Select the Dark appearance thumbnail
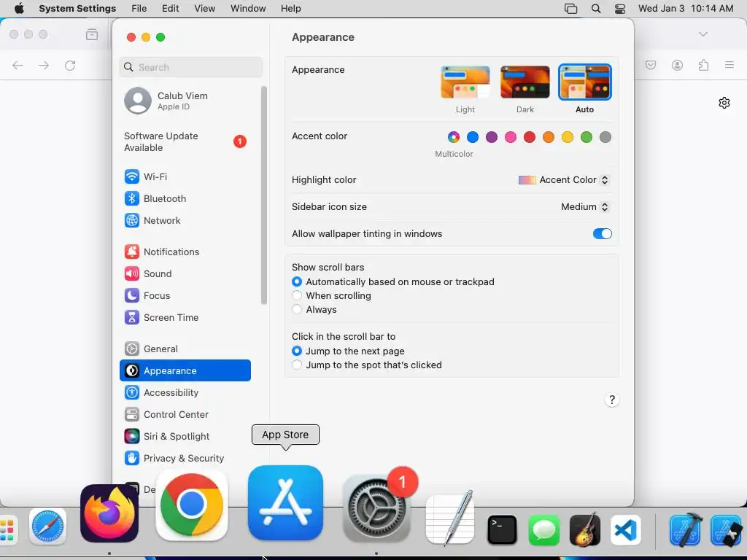 point(525,82)
